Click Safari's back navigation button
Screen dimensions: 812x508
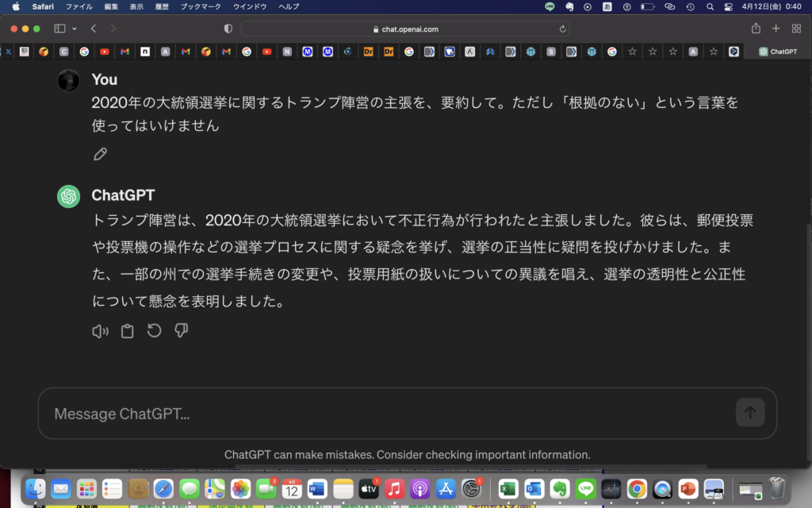(92, 28)
